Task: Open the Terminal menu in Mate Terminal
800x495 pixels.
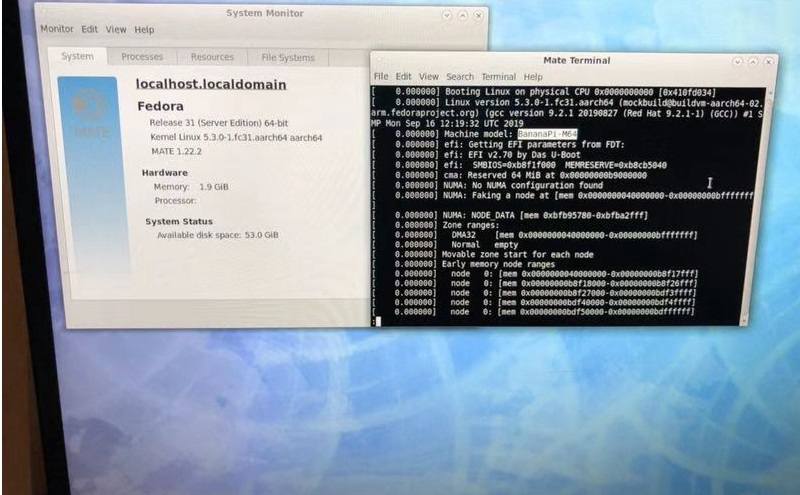Action: point(498,77)
